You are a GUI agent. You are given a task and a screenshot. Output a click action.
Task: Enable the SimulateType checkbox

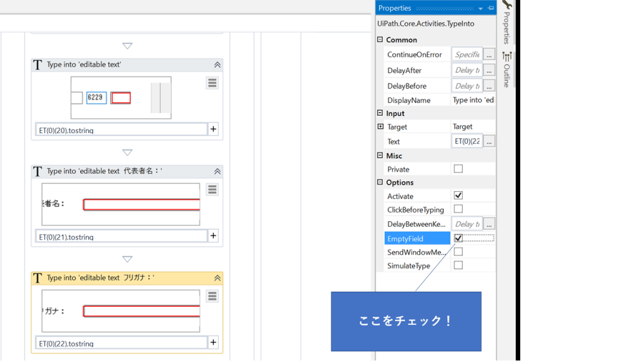click(458, 265)
